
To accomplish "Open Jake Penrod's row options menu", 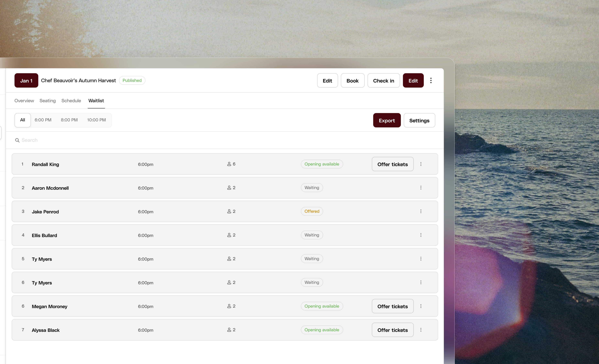I will click(x=421, y=211).
